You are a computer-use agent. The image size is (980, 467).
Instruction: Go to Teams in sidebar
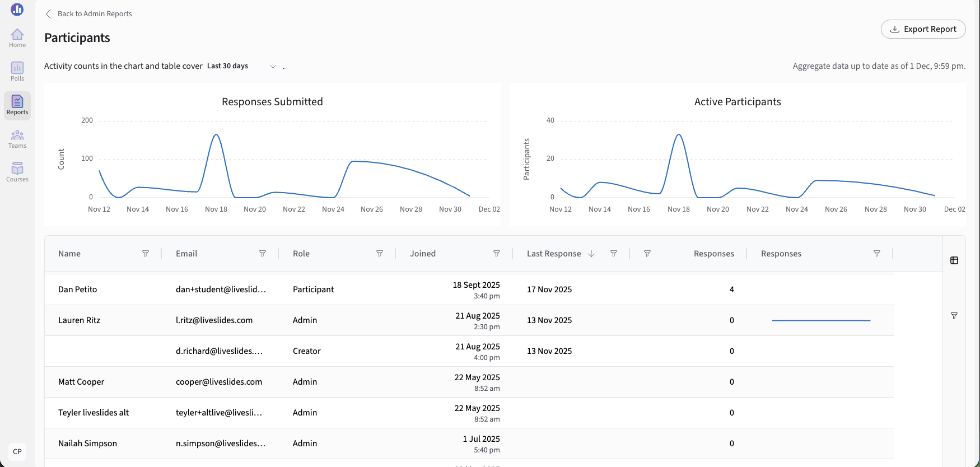click(x=17, y=139)
